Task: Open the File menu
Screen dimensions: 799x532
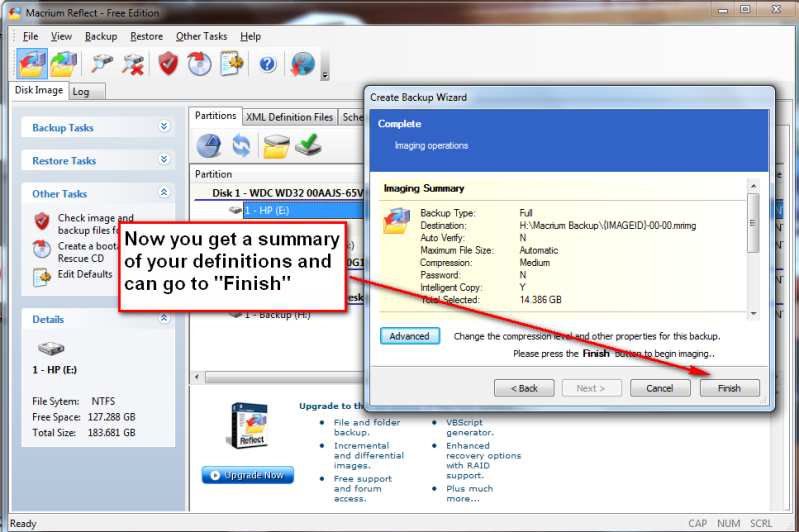Action: point(31,36)
